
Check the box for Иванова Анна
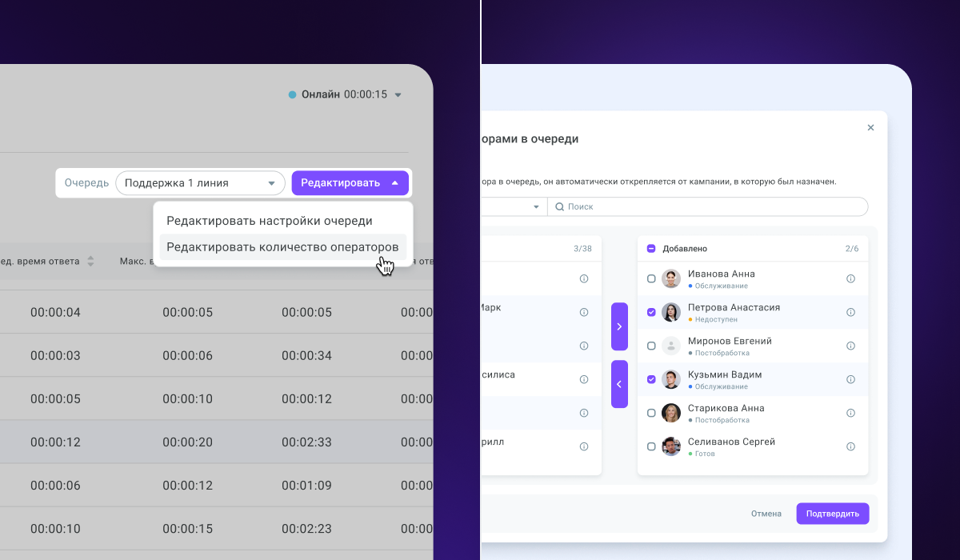click(651, 278)
